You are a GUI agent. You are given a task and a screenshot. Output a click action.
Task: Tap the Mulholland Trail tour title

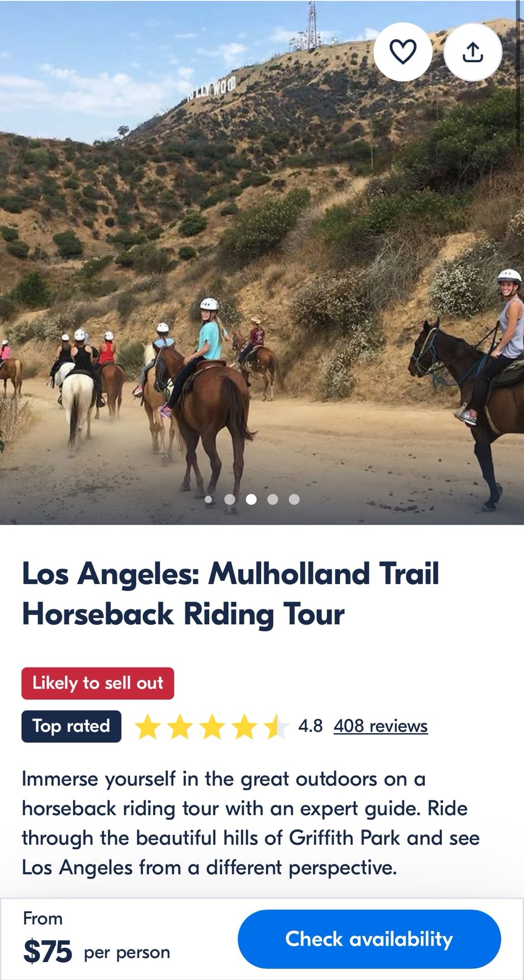[x=231, y=593]
